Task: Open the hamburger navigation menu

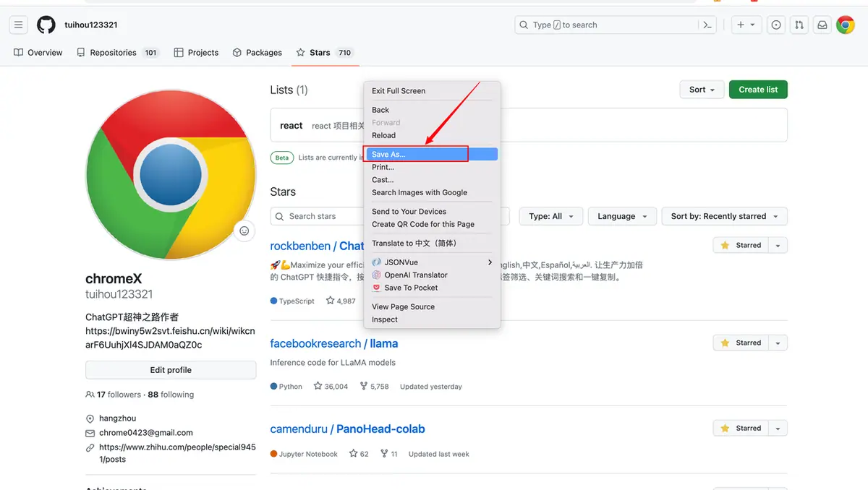Action: [19, 25]
